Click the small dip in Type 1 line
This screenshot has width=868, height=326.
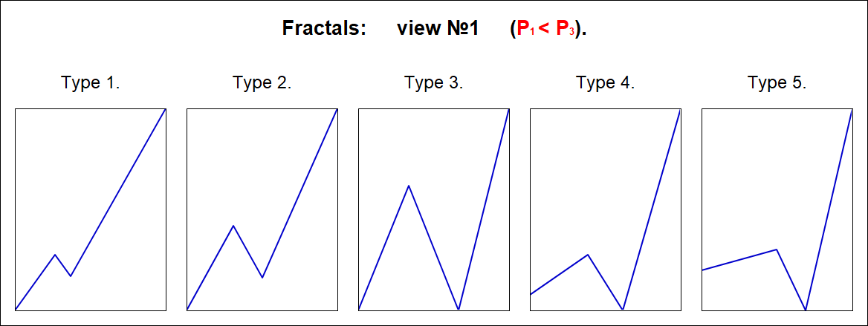pyautogui.click(x=71, y=276)
